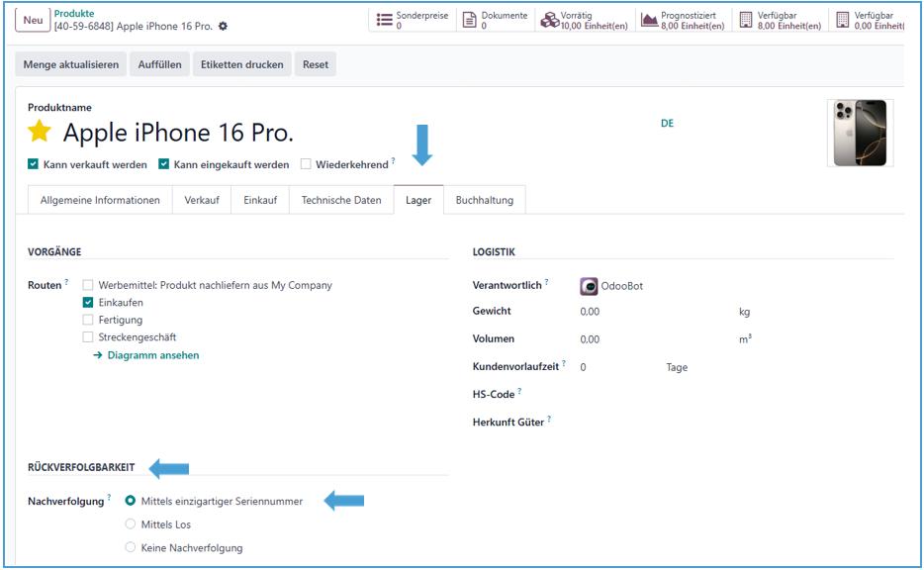Click the Menge aktualisieren button
Screen dimensions: 924x570
pos(70,64)
